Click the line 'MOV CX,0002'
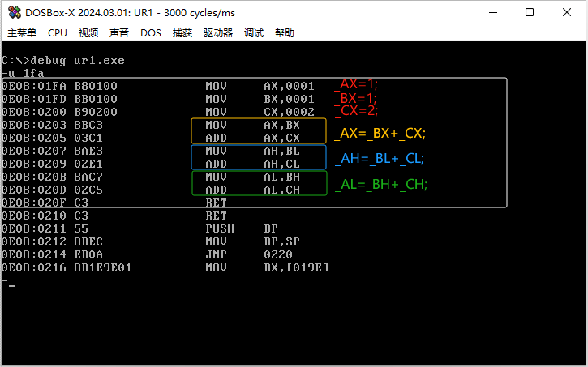Viewport: 588px width, 367px height. (x=260, y=112)
